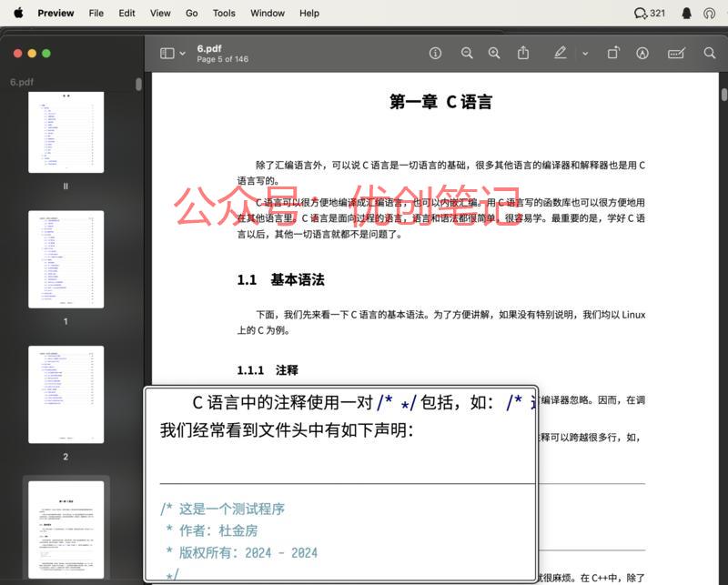Open the Window menu
728x585 pixels.
click(268, 13)
